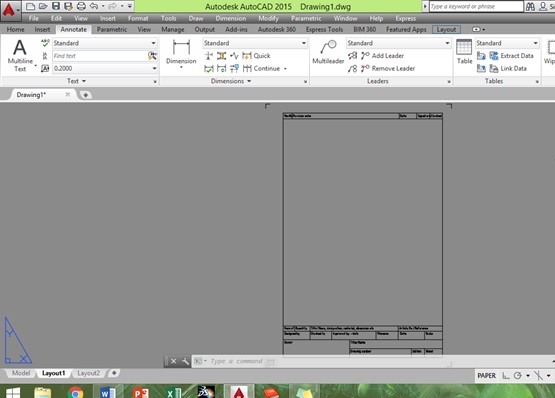Open the text height 0.2000 dropdown
555x398 pixels.
(x=154, y=68)
